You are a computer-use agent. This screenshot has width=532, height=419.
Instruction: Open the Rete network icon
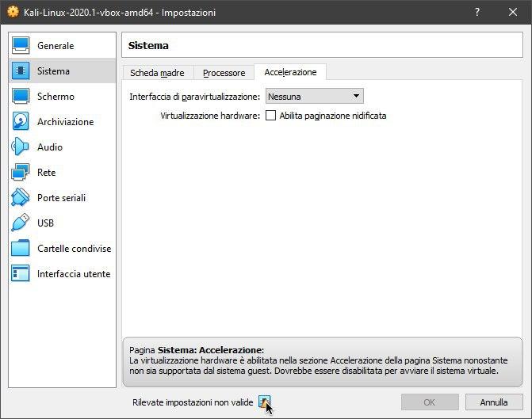(x=21, y=173)
